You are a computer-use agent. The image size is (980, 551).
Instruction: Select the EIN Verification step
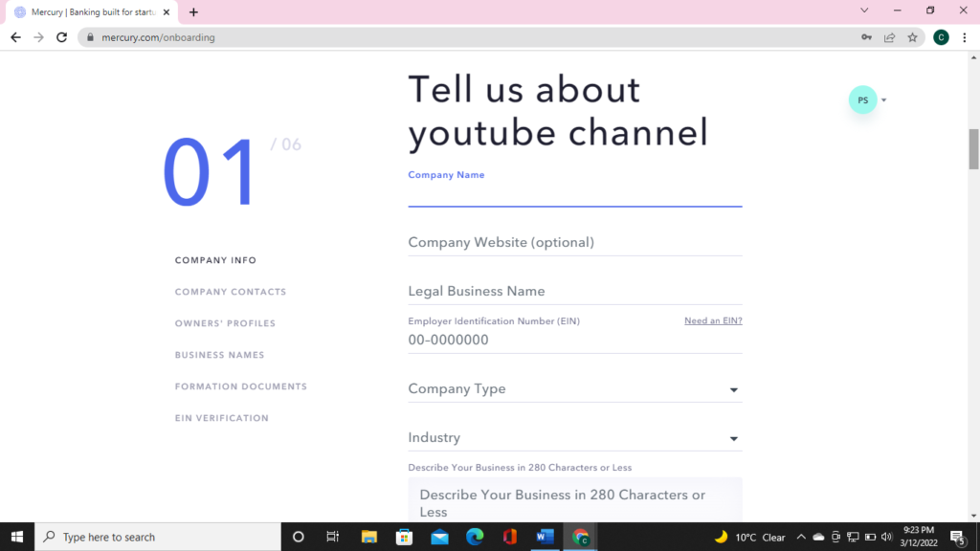coord(222,418)
